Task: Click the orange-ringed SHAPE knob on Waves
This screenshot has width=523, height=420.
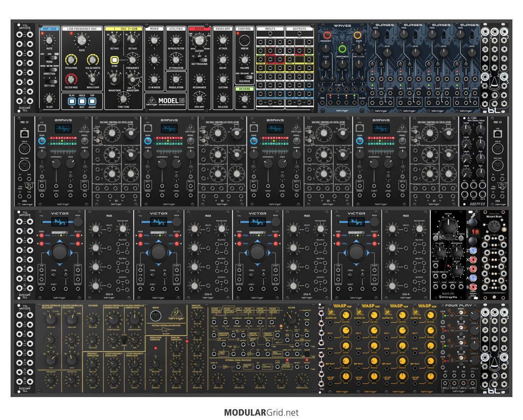Action: click(x=357, y=35)
